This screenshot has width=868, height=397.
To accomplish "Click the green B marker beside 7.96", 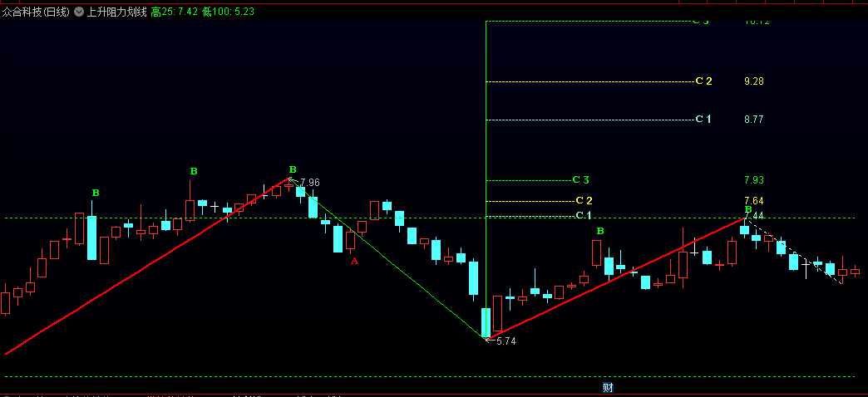I will coord(293,169).
